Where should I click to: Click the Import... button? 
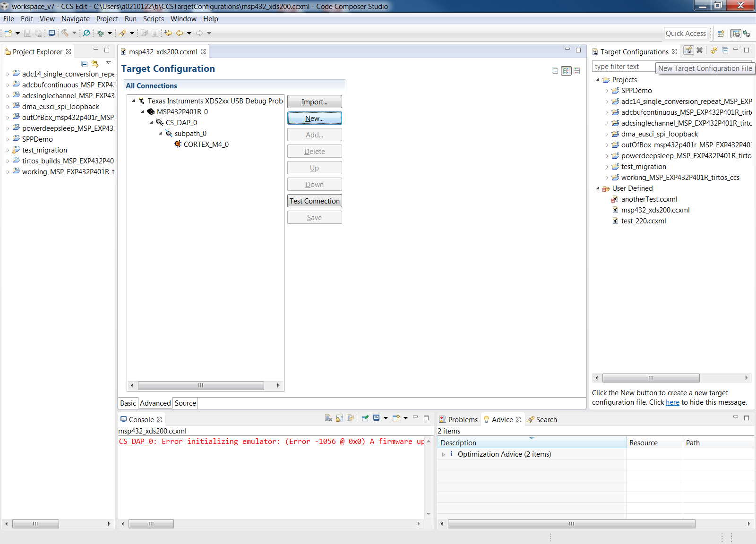(315, 102)
